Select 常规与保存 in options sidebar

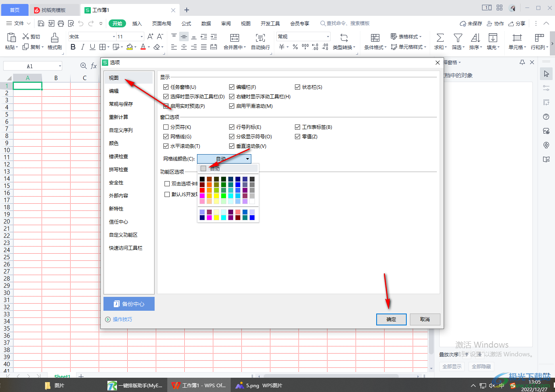pyautogui.click(x=121, y=104)
